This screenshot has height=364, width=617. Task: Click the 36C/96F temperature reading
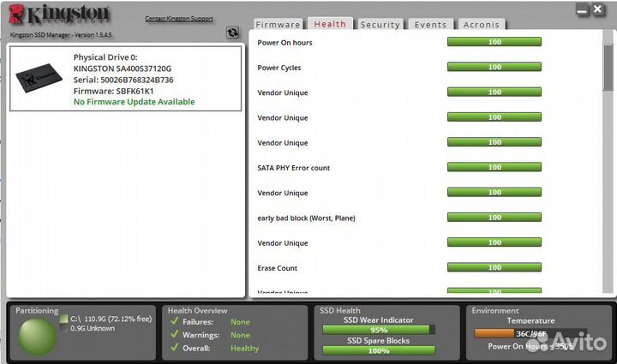pyautogui.click(x=530, y=334)
